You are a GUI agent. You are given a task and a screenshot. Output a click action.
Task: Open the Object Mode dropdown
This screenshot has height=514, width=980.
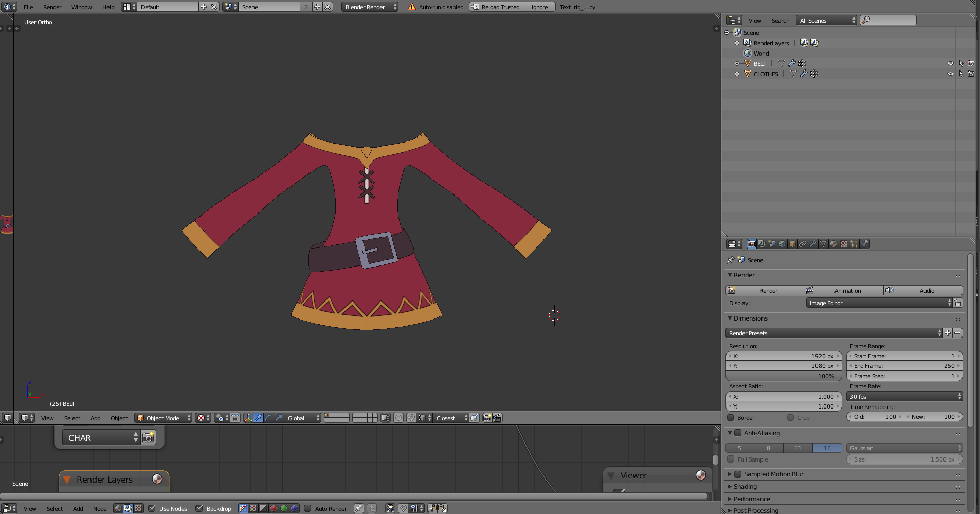(x=163, y=418)
